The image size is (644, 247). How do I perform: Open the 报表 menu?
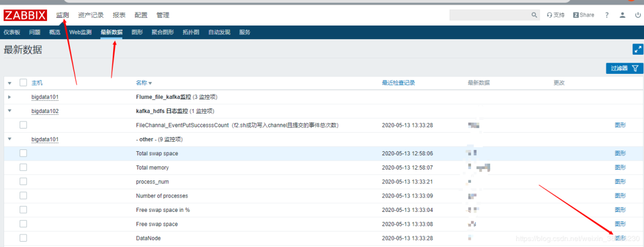tap(119, 15)
